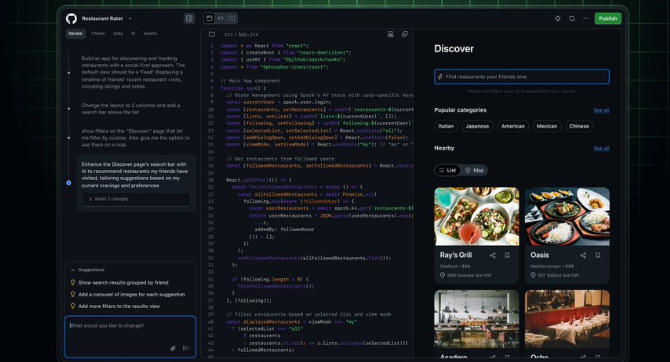
Task: Bookmark the Oasis restaurant
Action: (598, 255)
